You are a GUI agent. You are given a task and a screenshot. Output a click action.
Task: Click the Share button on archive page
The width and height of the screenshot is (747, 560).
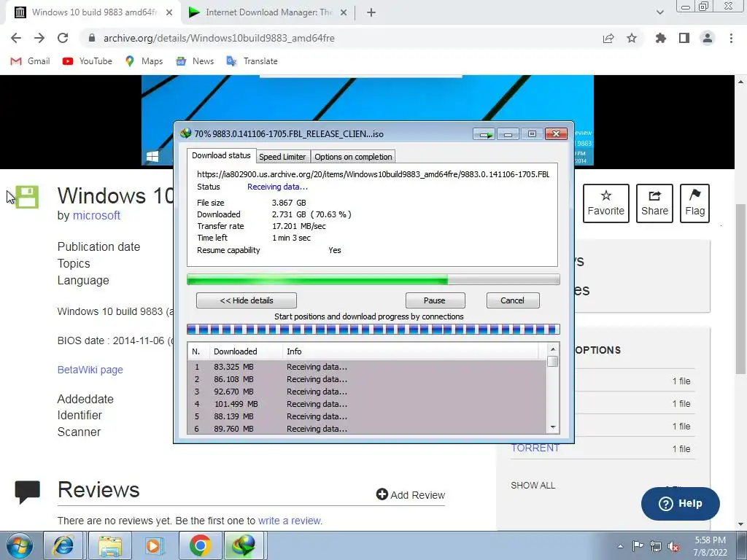coord(654,203)
